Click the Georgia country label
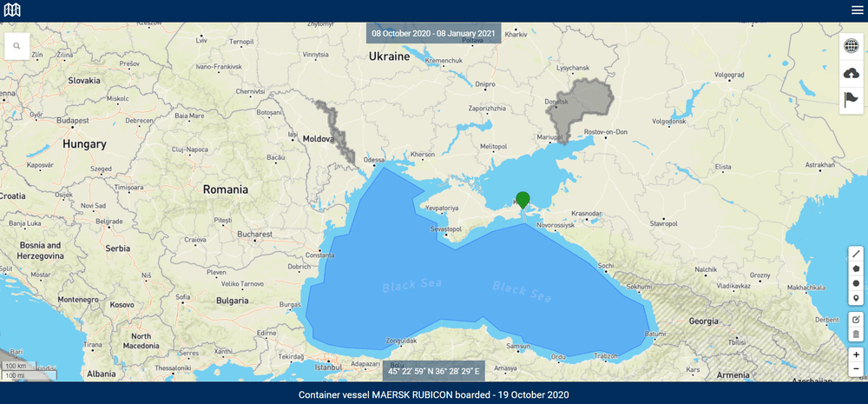Viewport: 868px width, 404px height. point(704,321)
